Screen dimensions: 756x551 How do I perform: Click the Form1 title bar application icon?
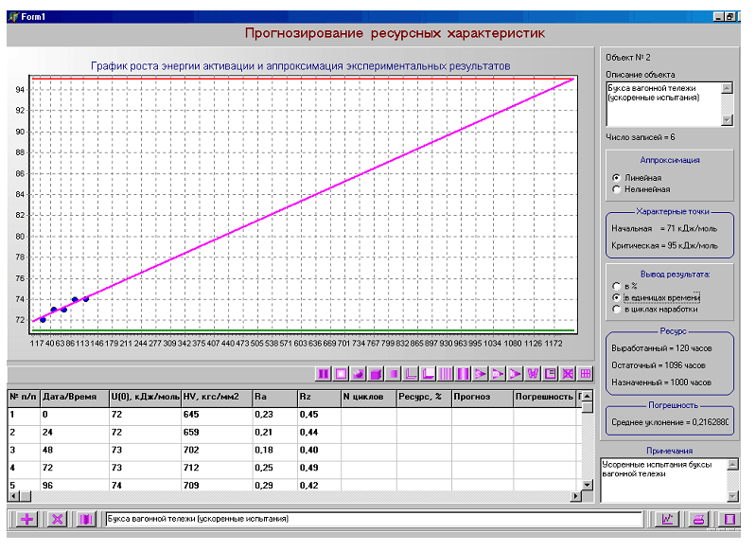coord(13,16)
